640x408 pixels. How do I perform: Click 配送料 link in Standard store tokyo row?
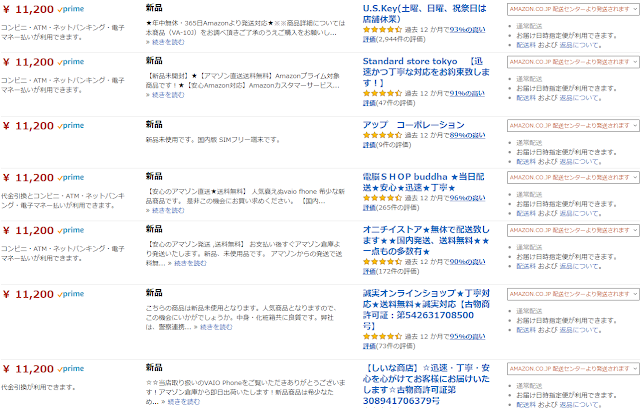(526, 98)
